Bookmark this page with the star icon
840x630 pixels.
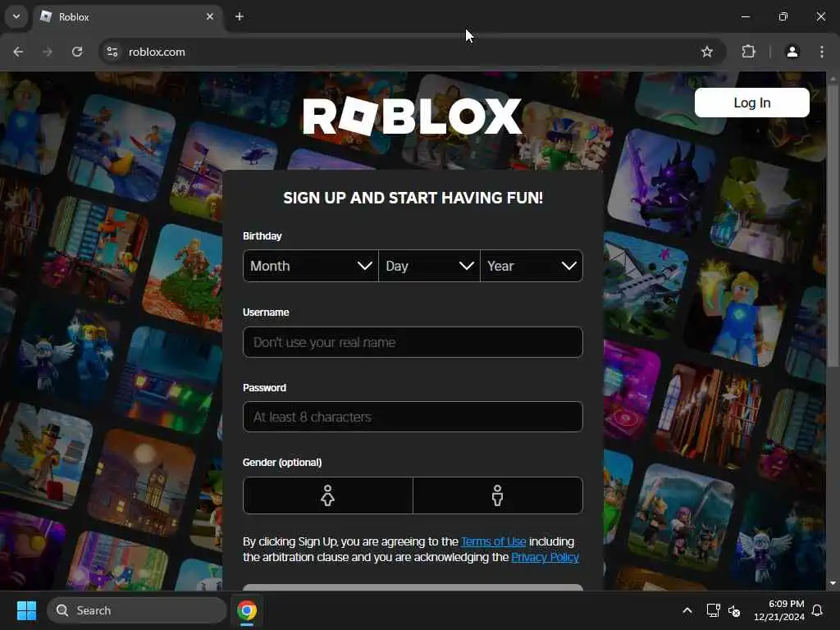[707, 52]
